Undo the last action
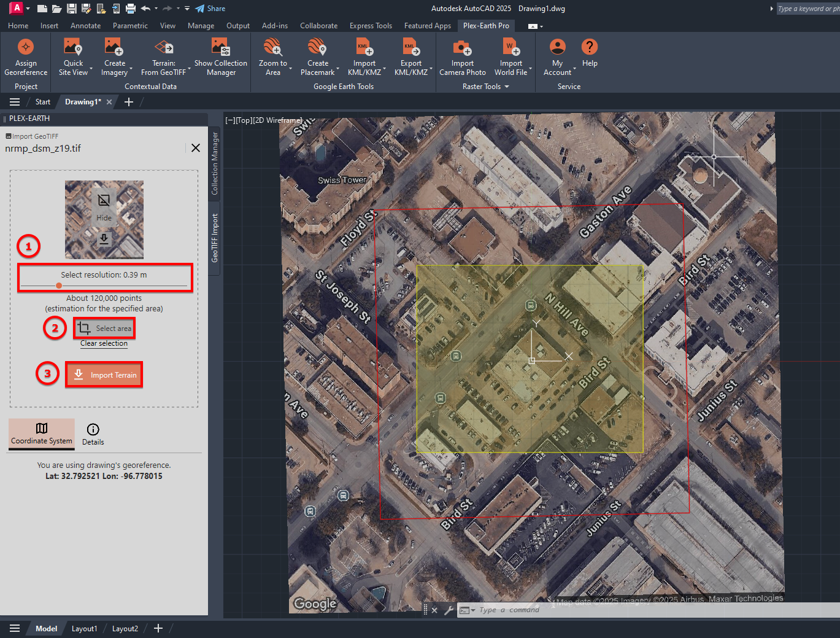The image size is (840, 638). 145,9
